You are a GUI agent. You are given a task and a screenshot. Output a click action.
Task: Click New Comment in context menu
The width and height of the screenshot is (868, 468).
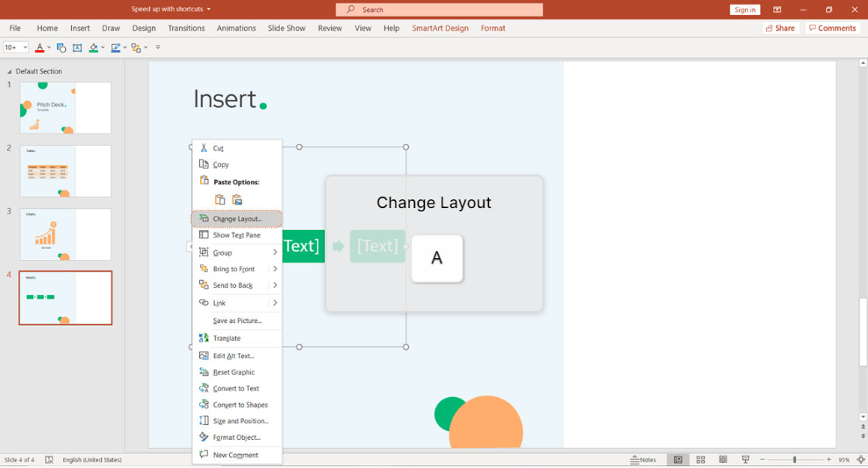(237, 455)
